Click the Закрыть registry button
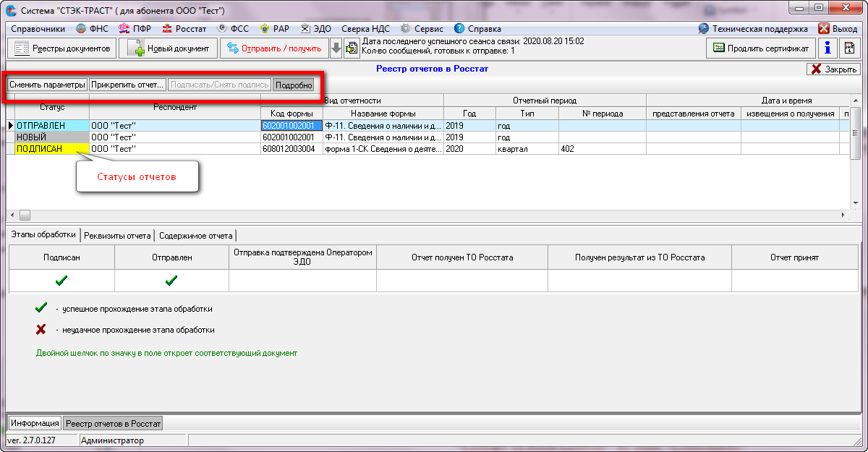The height and width of the screenshot is (452, 868). 833,69
